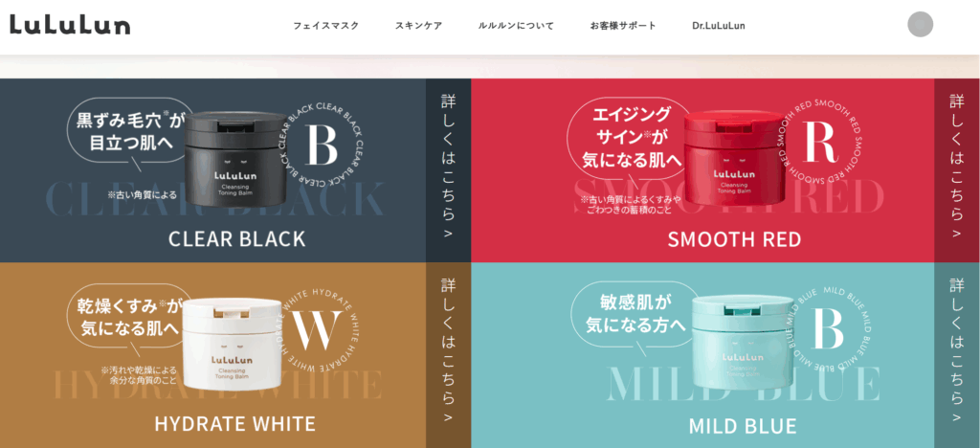
Task: Go to Dr.LuLuLun page
Action: point(718,26)
